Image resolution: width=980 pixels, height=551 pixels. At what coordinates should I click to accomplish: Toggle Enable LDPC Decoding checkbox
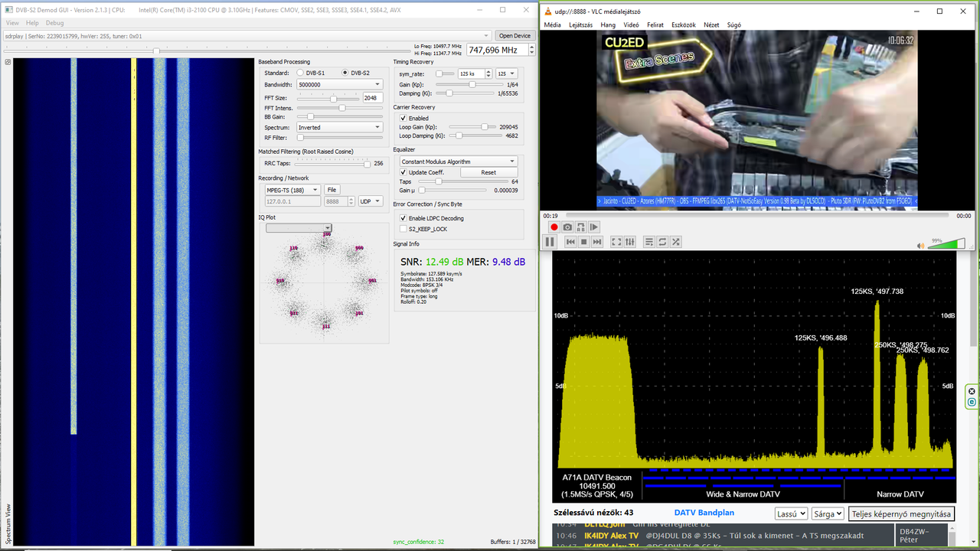432,218
